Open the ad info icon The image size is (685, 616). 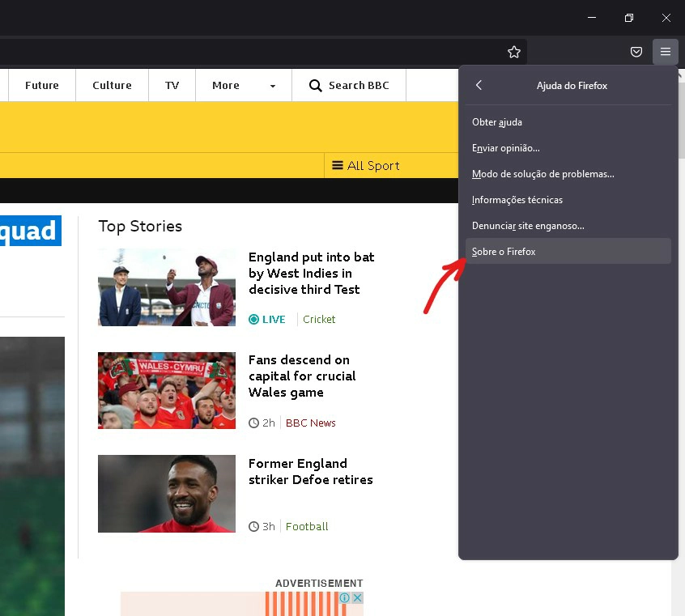click(x=345, y=597)
